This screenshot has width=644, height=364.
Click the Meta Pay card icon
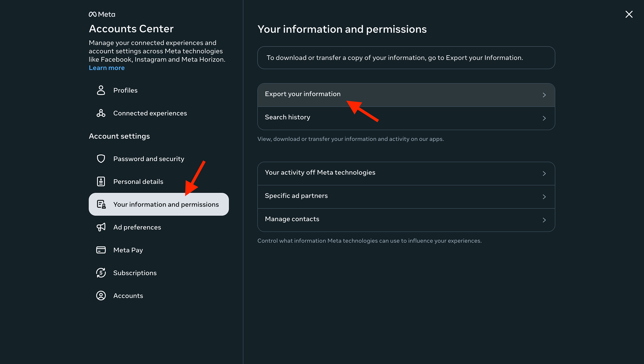(x=101, y=250)
